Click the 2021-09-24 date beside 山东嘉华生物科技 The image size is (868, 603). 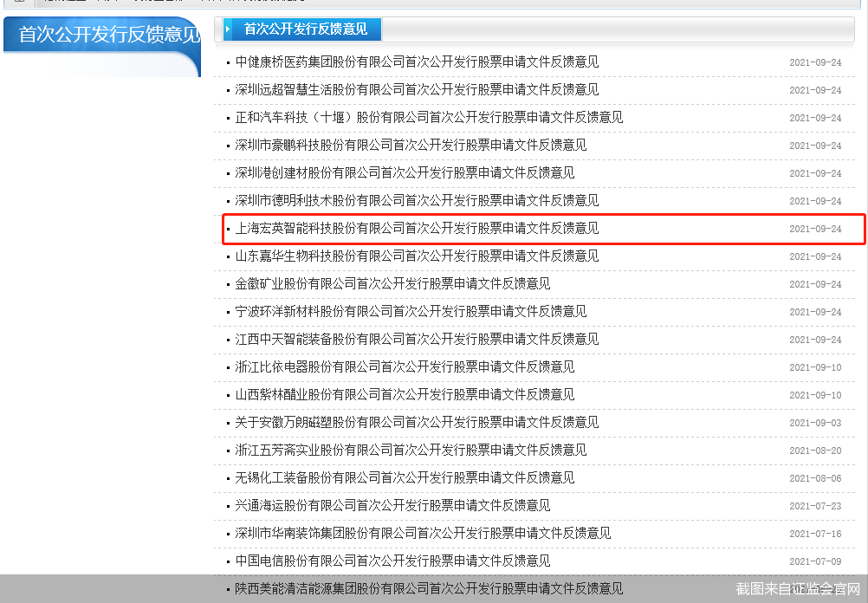point(815,256)
